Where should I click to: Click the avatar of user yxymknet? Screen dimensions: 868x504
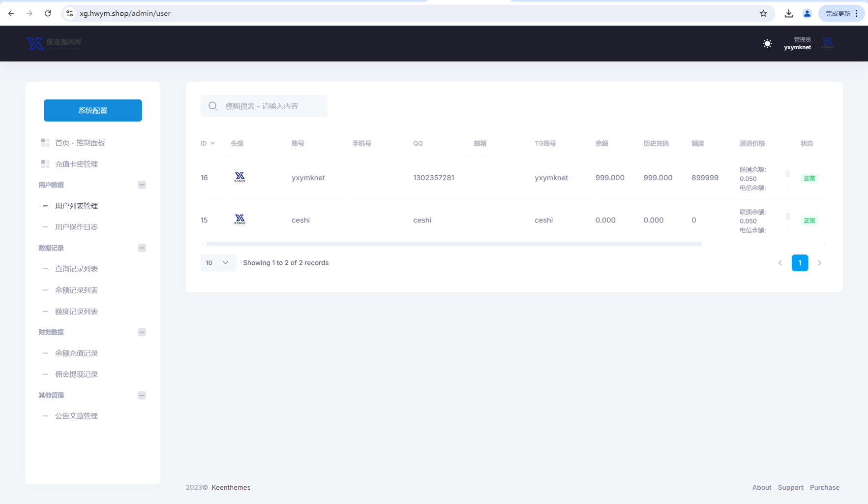tap(239, 178)
